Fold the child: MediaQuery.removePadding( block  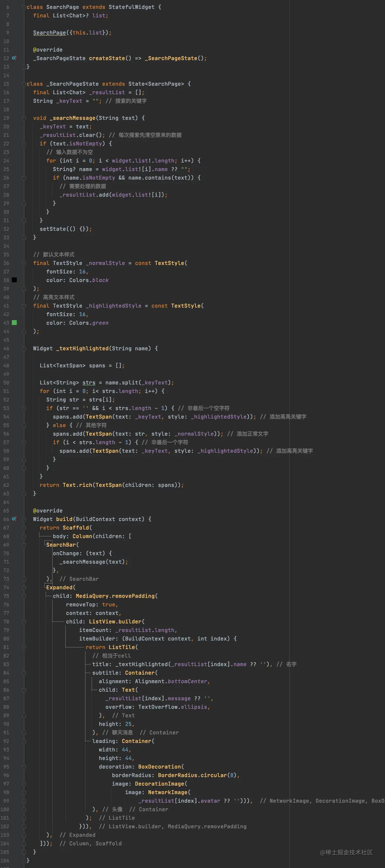point(24,596)
